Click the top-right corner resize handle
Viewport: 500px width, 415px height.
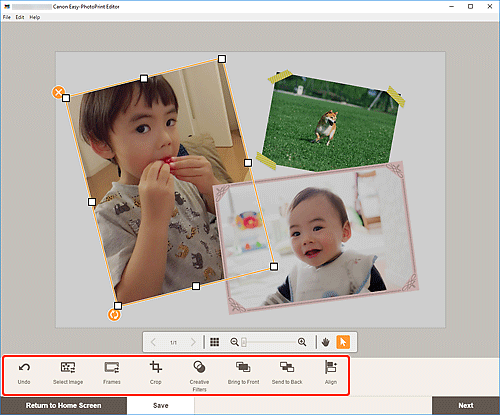[222, 59]
